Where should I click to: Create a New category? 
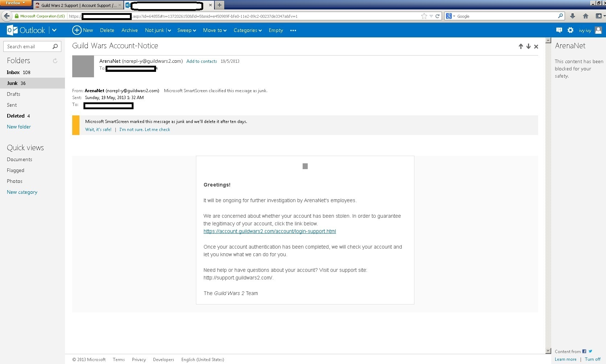tap(22, 192)
